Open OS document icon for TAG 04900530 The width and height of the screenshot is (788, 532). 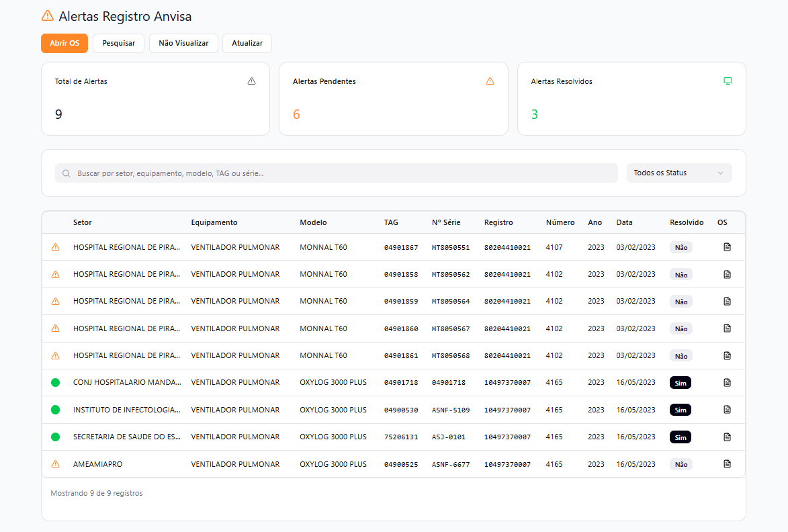pos(727,410)
